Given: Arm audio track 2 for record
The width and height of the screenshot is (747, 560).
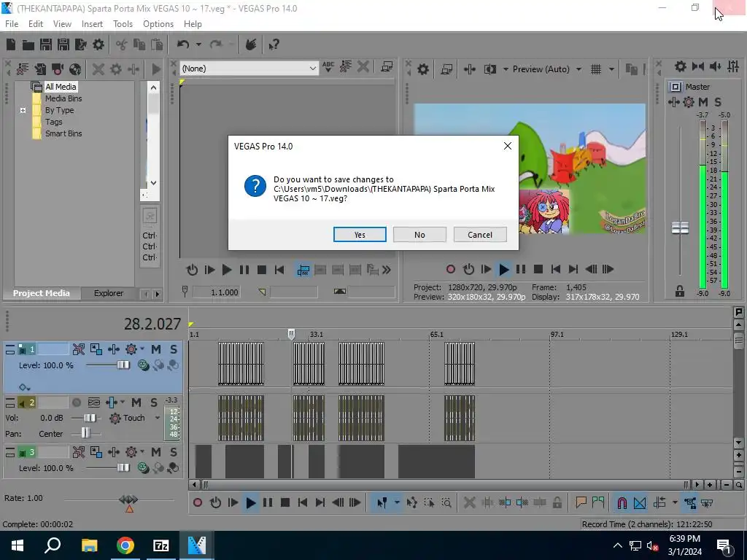Looking at the screenshot, I should 76,402.
